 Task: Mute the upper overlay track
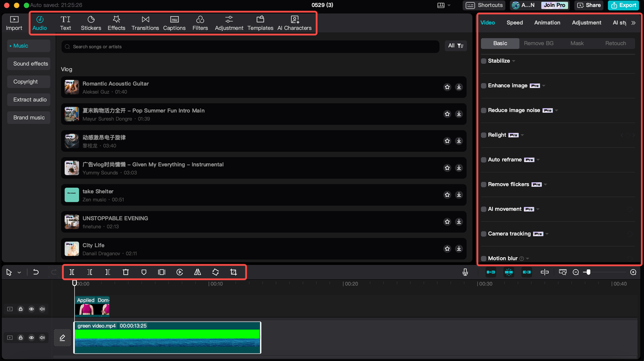[42, 309]
